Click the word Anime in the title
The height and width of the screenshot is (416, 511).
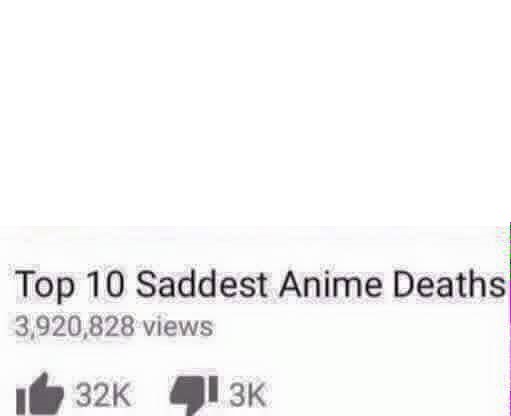331,284
